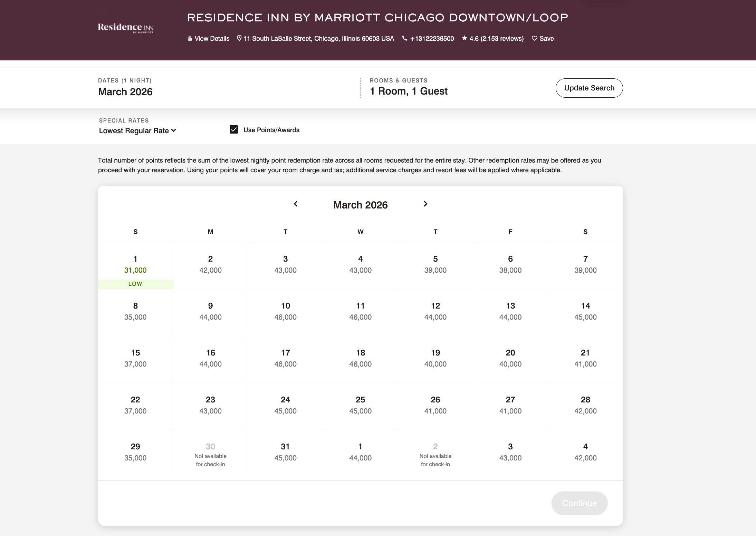Click the phone icon next to the number
This screenshot has height=536, width=756.
(x=404, y=38)
